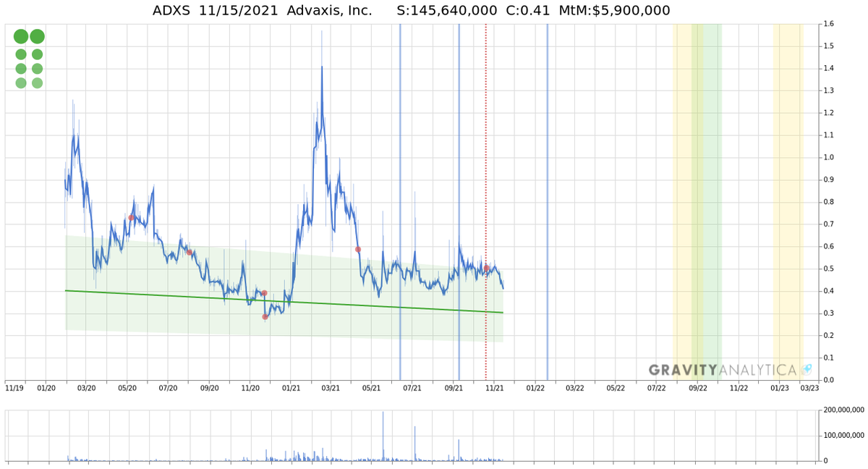Click the volume spike near 09/21
The height and width of the screenshot is (469, 868).
tap(459, 449)
